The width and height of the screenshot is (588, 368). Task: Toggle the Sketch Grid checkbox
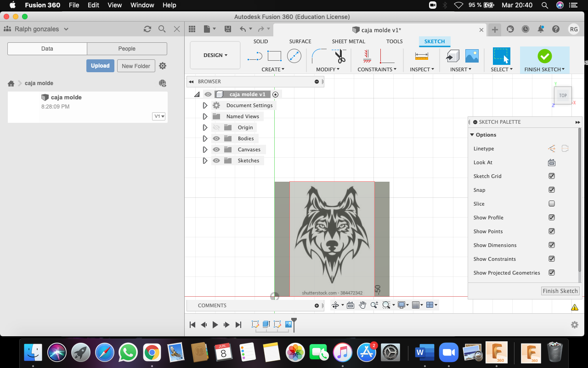click(552, 176)
